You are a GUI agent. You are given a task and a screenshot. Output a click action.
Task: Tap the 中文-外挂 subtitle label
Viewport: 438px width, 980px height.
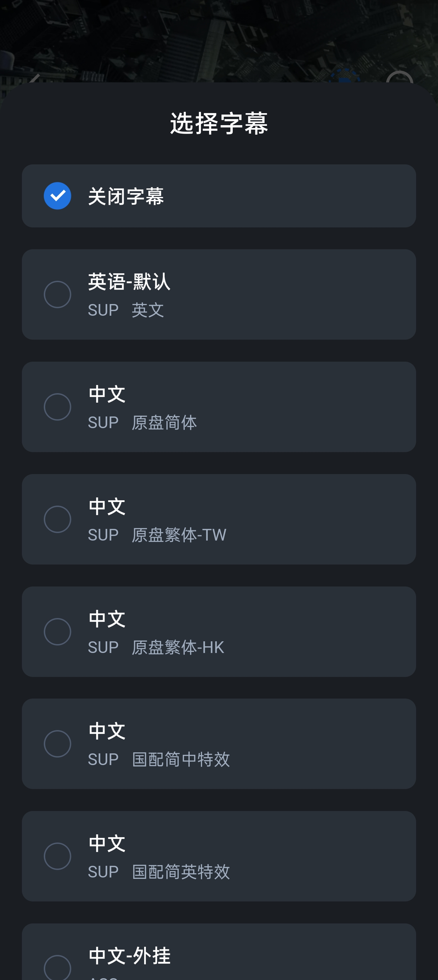point(130,956)
